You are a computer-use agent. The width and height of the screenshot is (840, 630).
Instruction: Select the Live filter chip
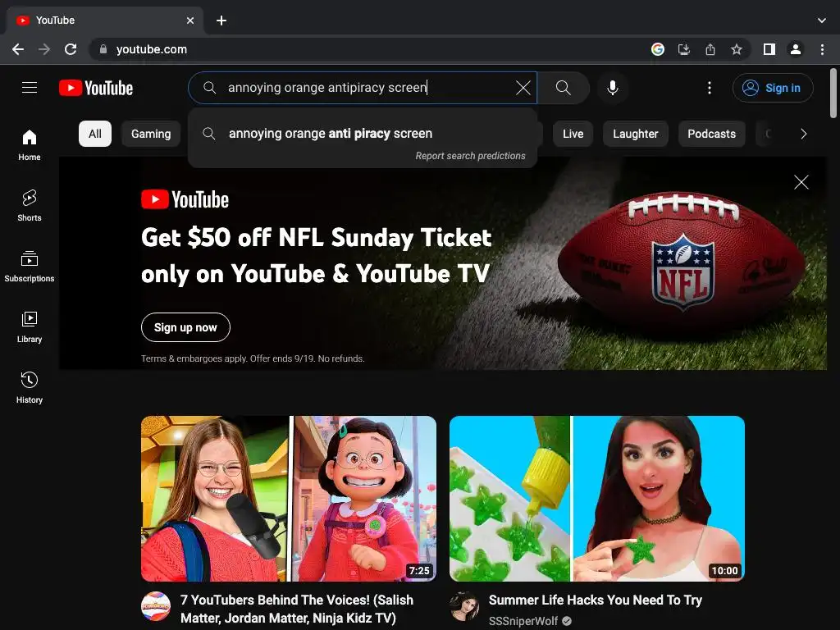[573, 134]
